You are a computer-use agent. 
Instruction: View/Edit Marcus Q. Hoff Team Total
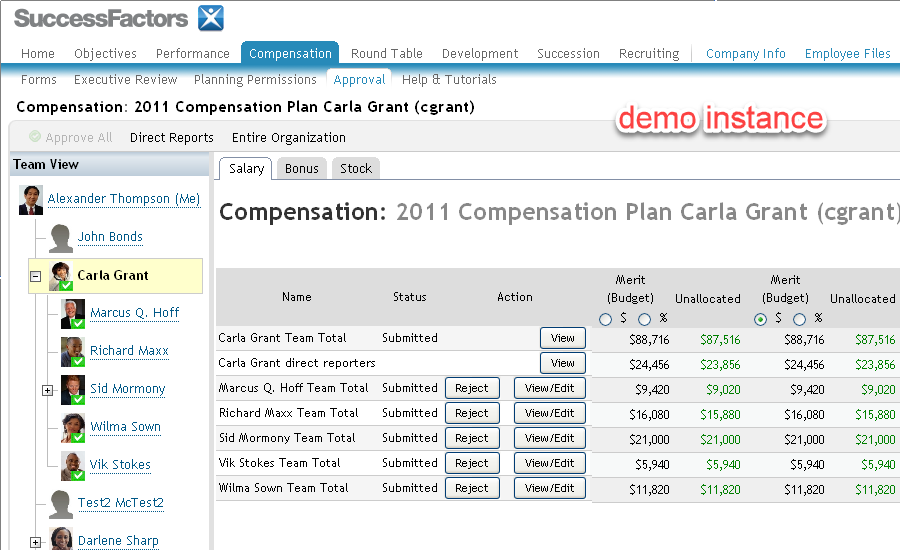tap(549, 388)
